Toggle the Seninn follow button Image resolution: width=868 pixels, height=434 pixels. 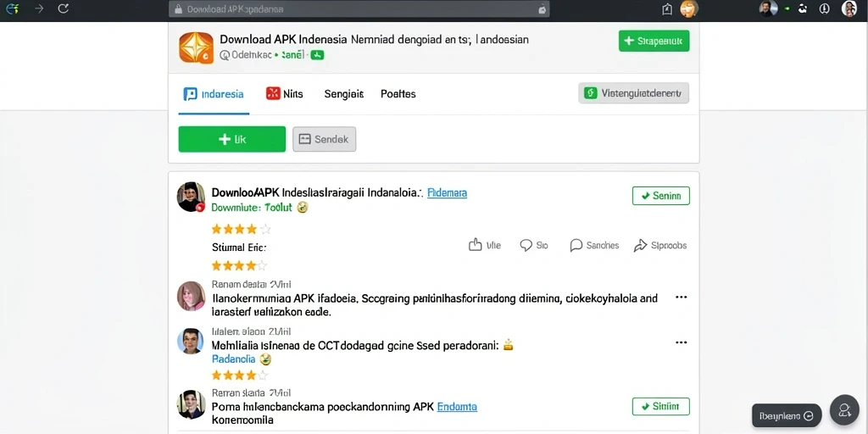click(660, 196)
